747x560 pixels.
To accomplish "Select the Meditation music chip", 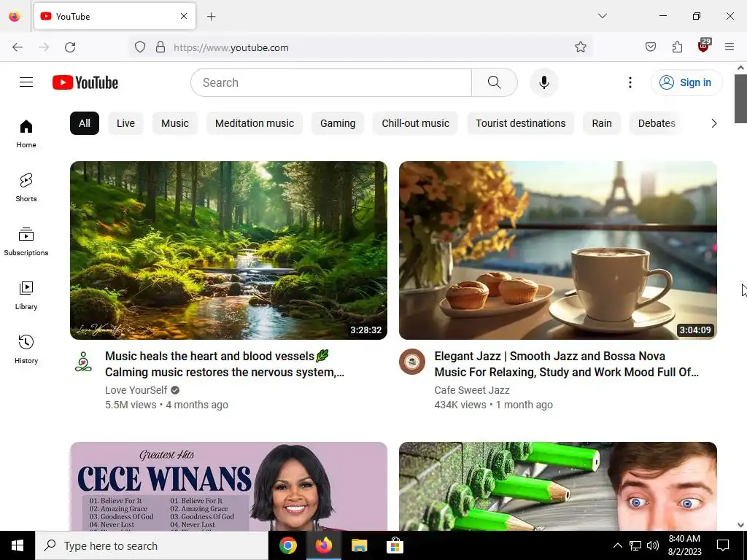I will [255, 123].
